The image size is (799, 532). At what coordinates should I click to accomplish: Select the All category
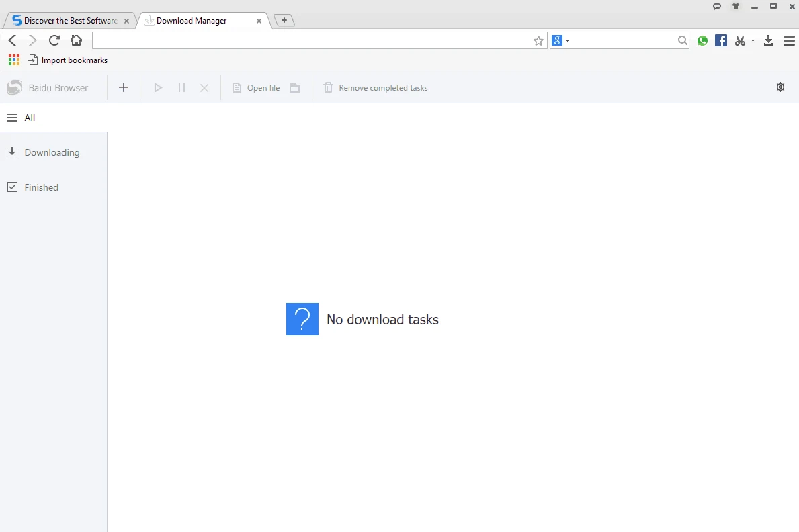(54, 118)
